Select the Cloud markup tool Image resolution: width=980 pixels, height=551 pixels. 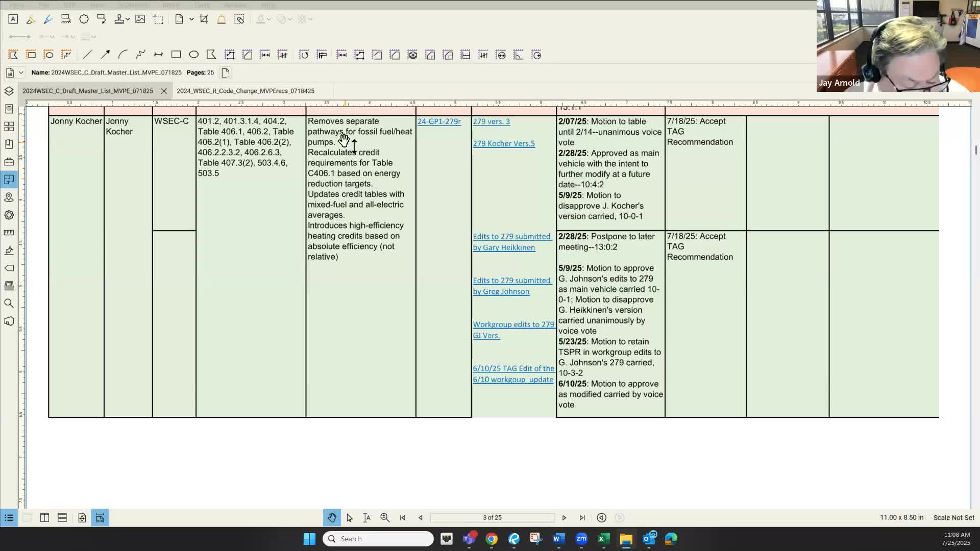pos(84,19)
